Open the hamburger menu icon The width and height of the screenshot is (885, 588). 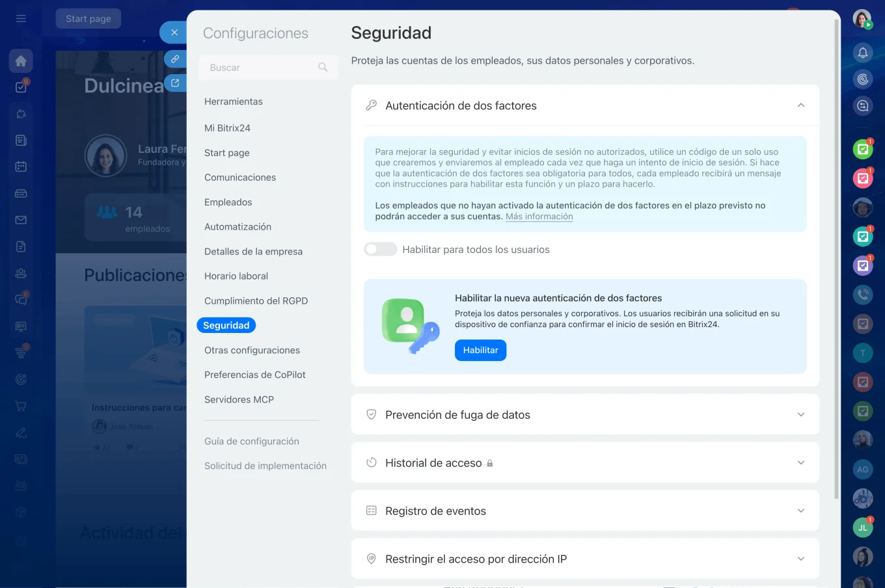(21, 18)
